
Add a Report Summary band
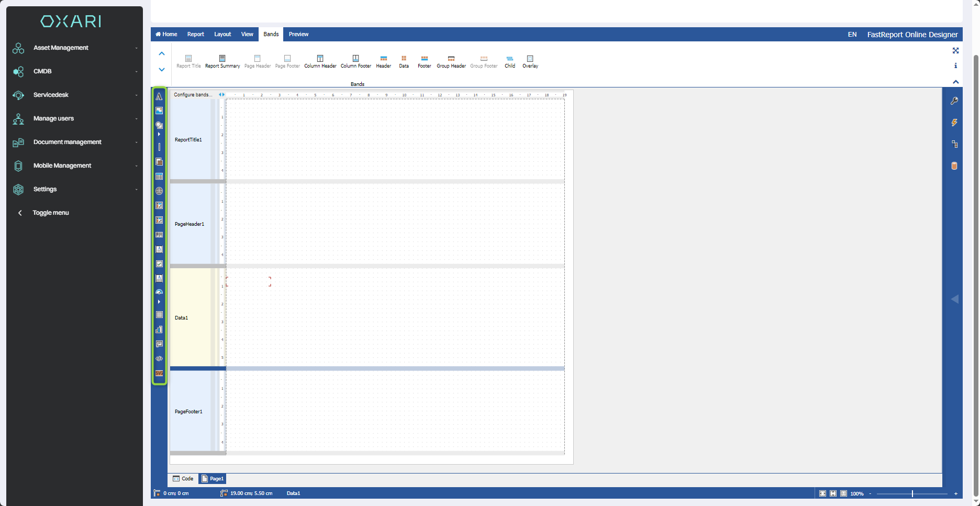tap(222, 61)
